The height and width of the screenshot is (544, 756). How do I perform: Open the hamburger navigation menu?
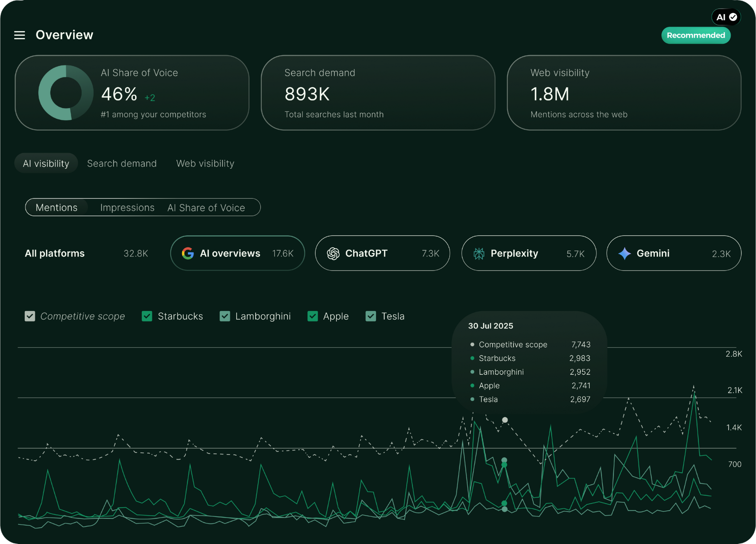20,35
